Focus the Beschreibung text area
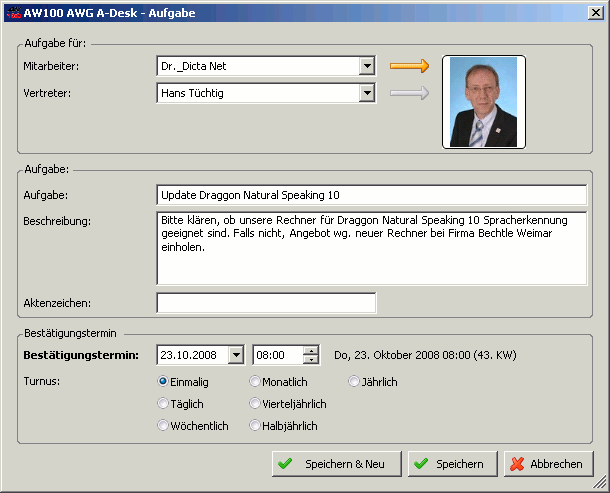 click(371, 246)
